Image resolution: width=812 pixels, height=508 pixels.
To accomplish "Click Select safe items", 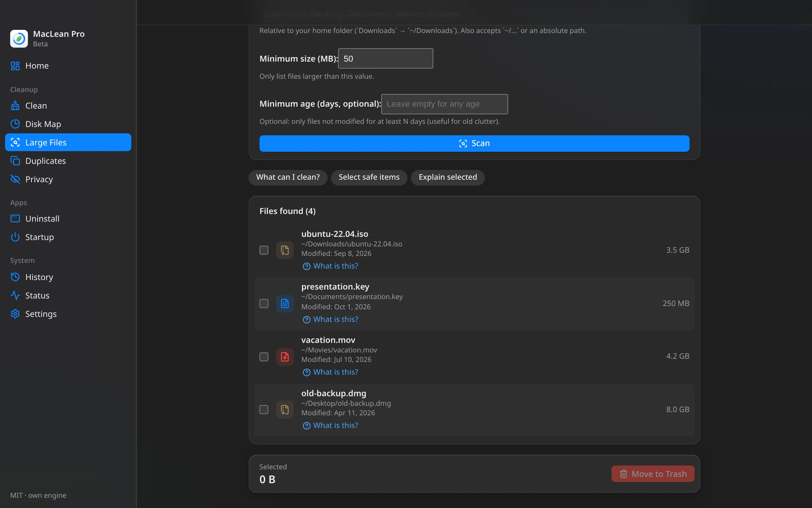I will tap(369, 177).
